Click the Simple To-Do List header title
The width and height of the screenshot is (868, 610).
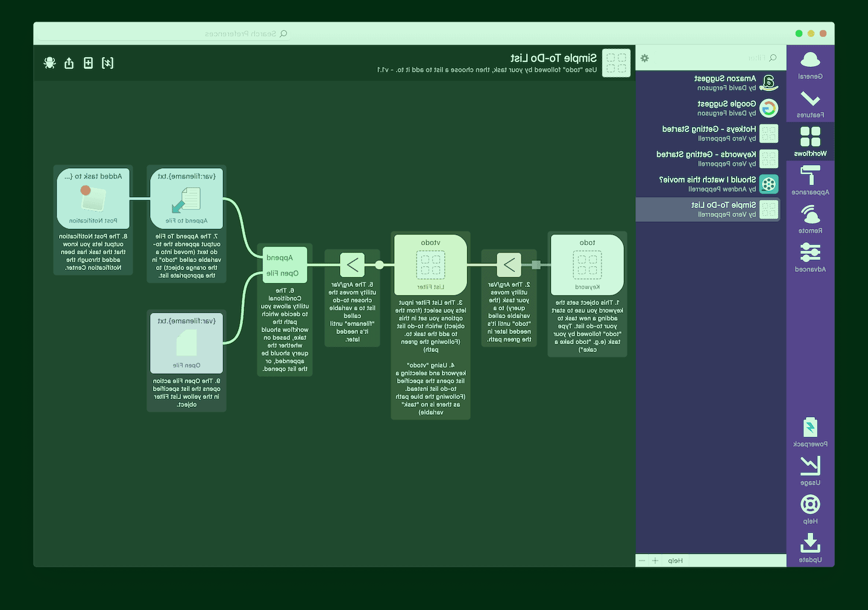point(553,58)
